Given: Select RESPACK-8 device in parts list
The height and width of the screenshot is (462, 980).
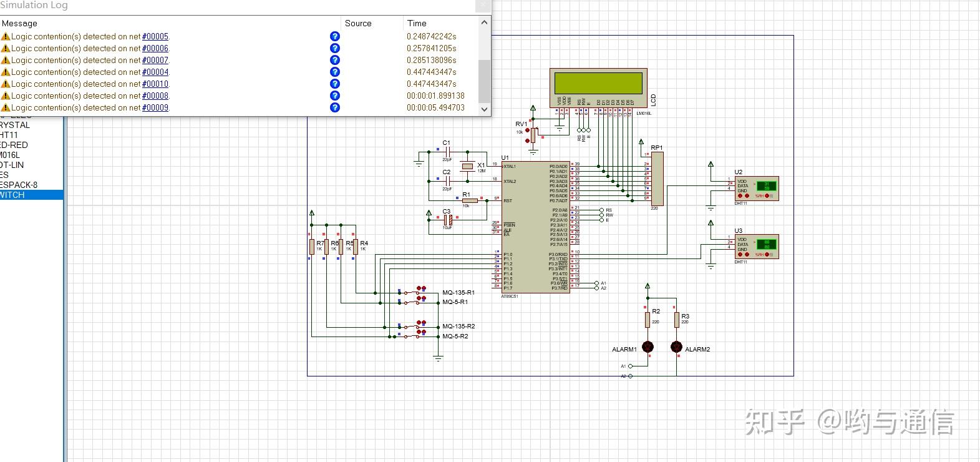Looking at the screenshot, I should click(31, 185).
